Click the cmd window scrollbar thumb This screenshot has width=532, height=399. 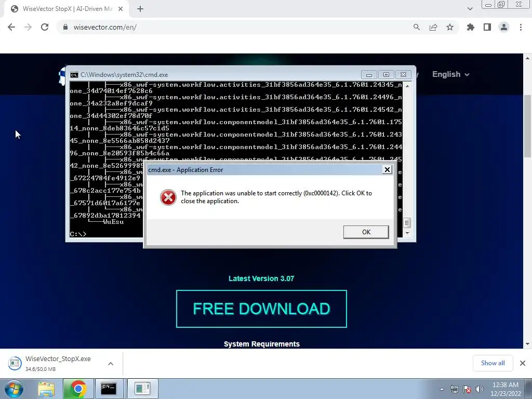(407, 223)
